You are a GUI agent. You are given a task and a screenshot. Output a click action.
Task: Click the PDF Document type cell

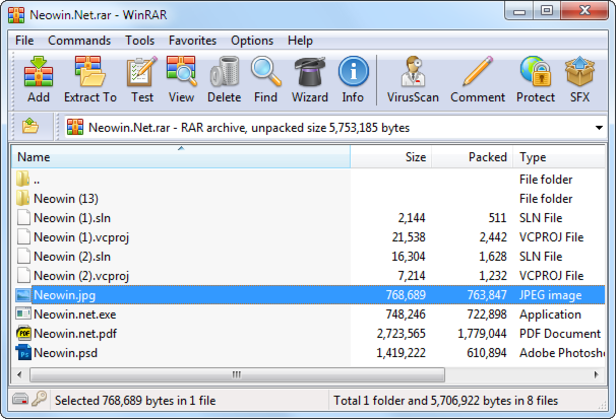pos(560,333)
